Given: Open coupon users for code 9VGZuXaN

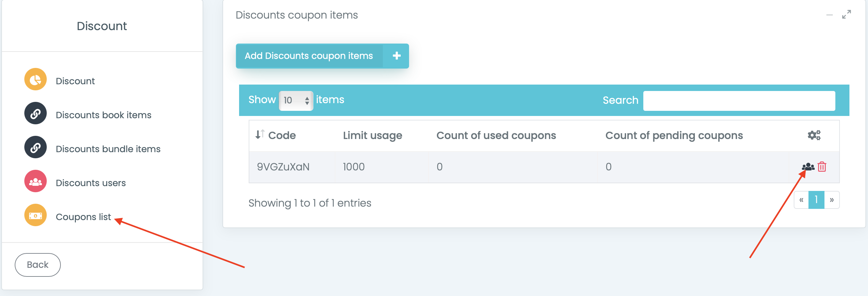Looking at the screenshot, I should [808, 167].
